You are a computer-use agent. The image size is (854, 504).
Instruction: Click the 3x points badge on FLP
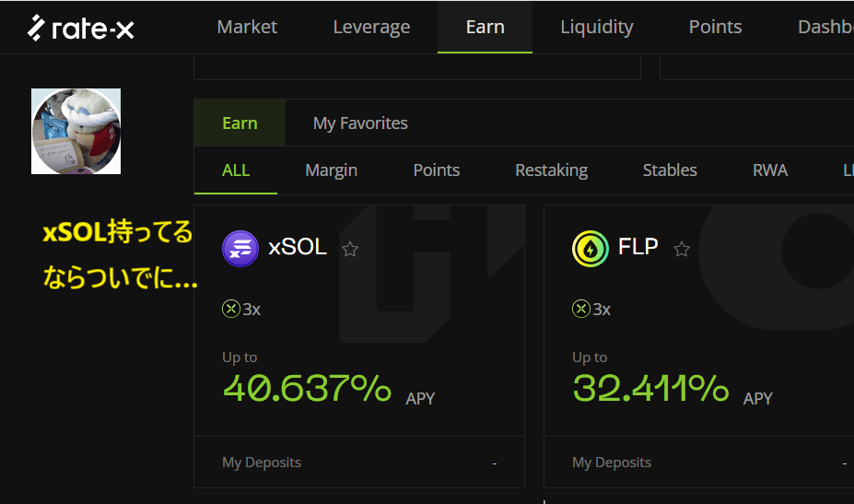pyautogui.click(x=591, y=309)
